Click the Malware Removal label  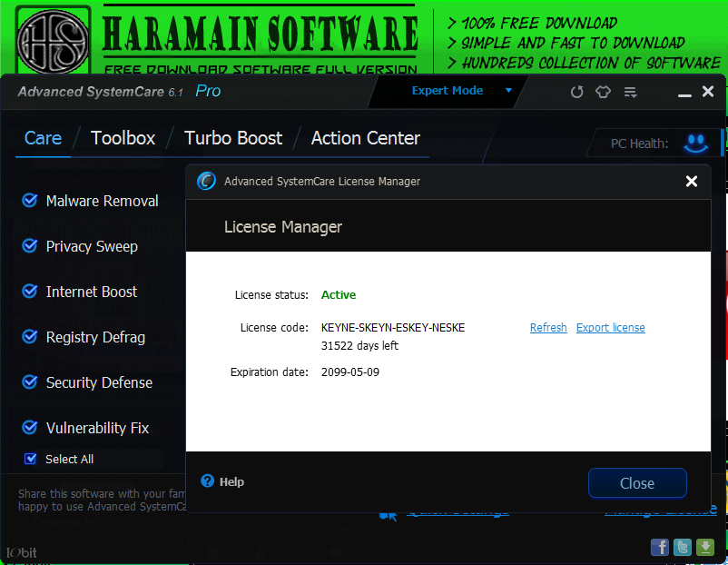tap(103, 201)
